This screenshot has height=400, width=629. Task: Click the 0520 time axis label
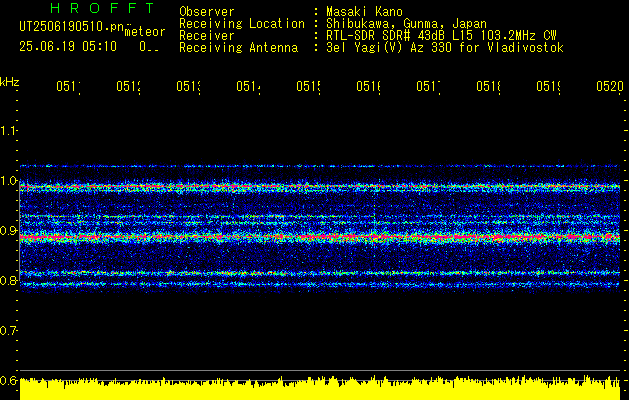[x=610, y=86]
